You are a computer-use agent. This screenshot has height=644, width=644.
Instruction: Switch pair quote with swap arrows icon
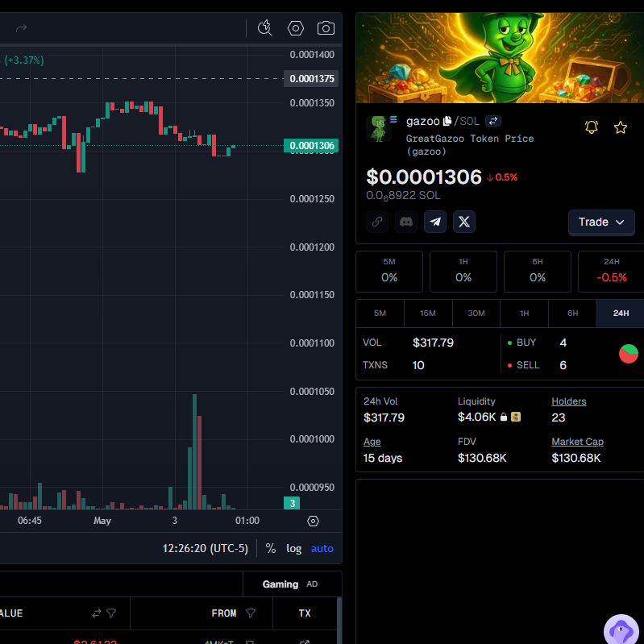(492, 121)
